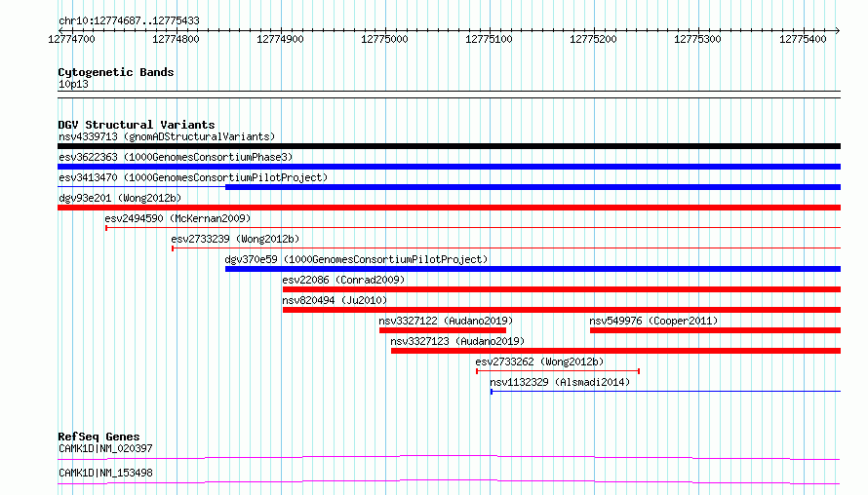Open variant label nsv549976 (Cooper2011)
The height and width of the screenshot is (495, 868).
(653, 321)
